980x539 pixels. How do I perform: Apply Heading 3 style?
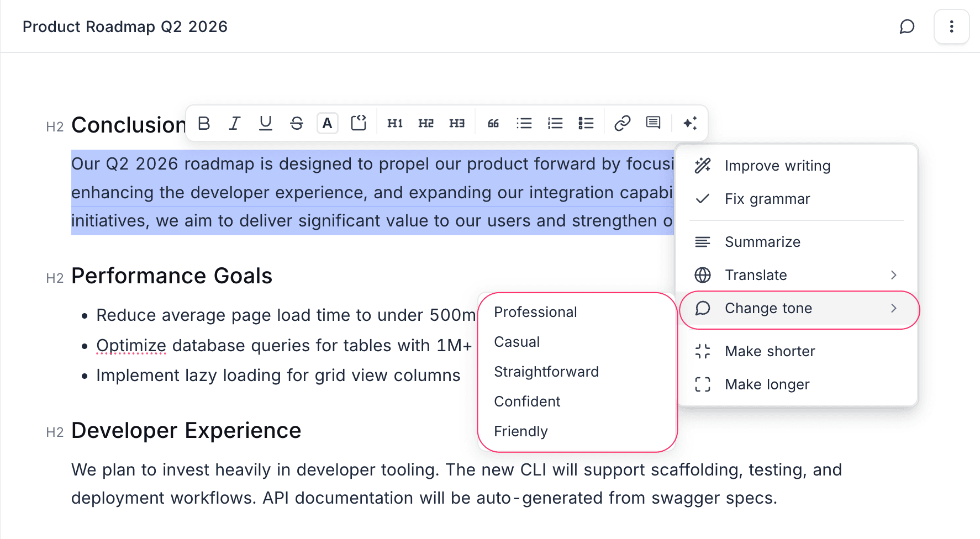(457, 123)
